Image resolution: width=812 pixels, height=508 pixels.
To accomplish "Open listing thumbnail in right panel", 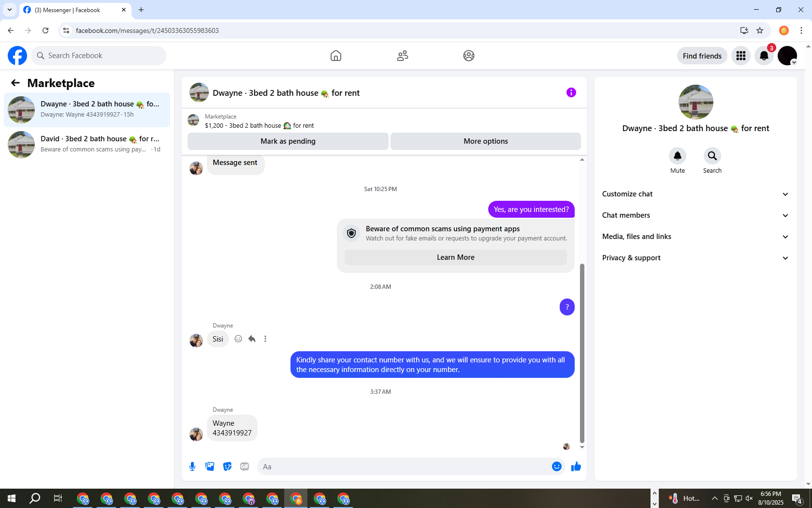I will (x=696, y=102).
